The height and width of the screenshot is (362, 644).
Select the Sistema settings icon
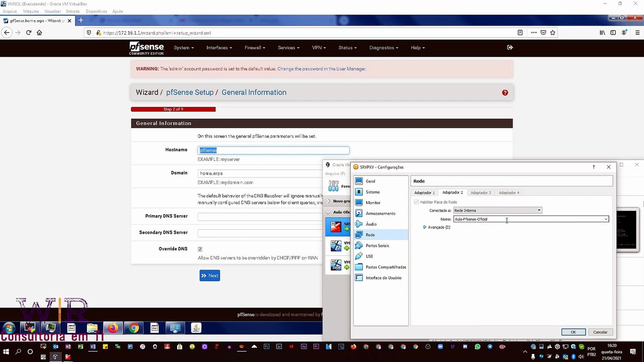pos(359,192)
